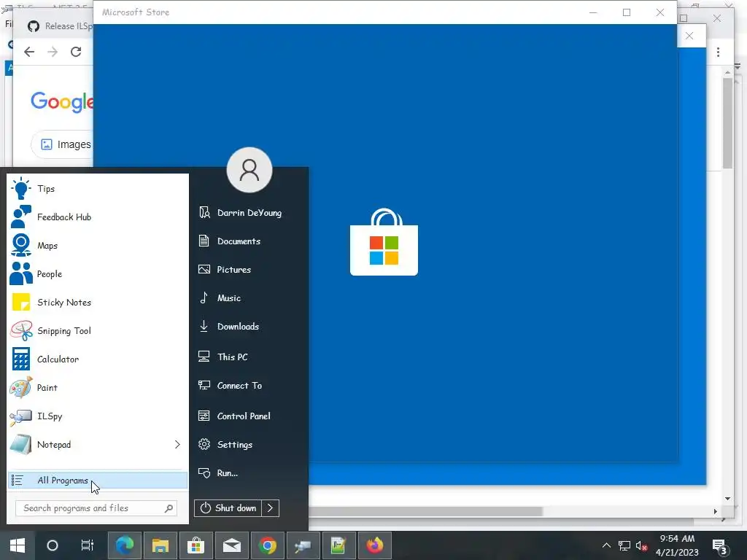Open network status tray icon

(x=624, y=545)
